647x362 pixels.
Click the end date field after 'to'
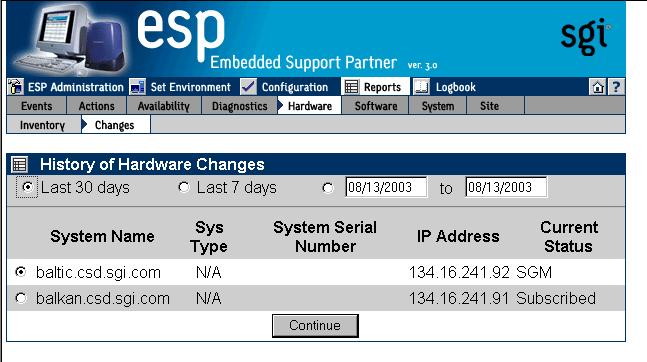[506, 187]
